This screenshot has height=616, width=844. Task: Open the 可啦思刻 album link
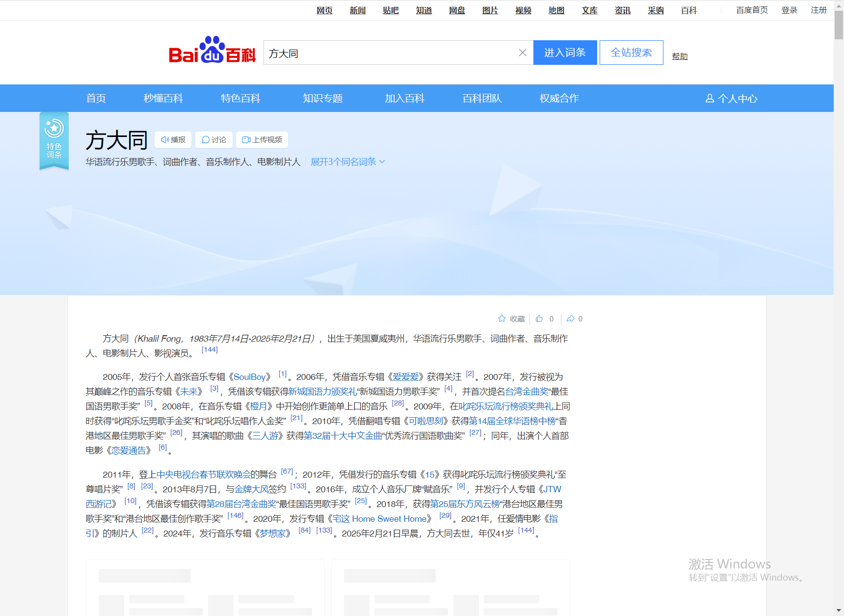coord(426,421)
